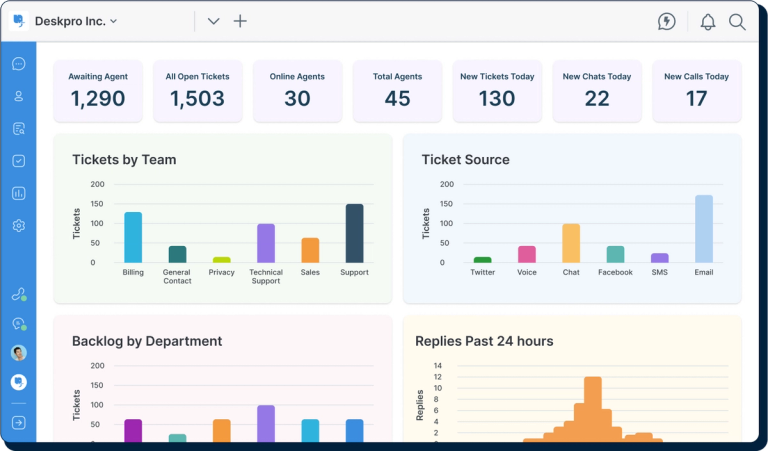Expand the Deskpro Inc. workspace dropdown
The height and width of the screenshot is (451, 768).
coord(76,21)
